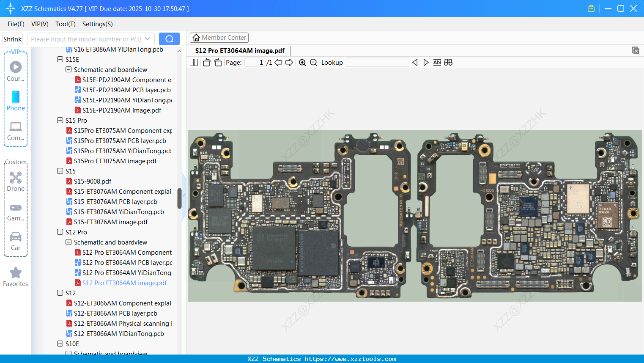Toggle the two-page side panel view icon
The width and height of the screenshot is (644, 363).
click(x=194, y=63)
